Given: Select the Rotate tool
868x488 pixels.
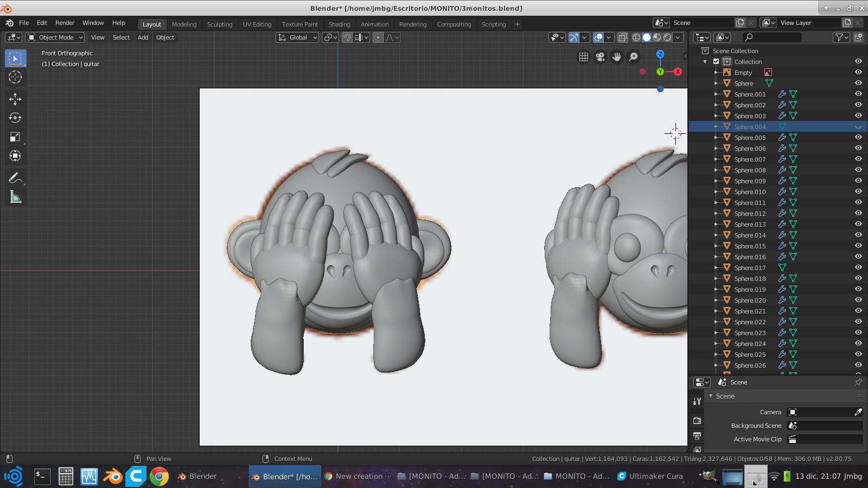Looking at the screenshot, I should (x=15, y=118).
